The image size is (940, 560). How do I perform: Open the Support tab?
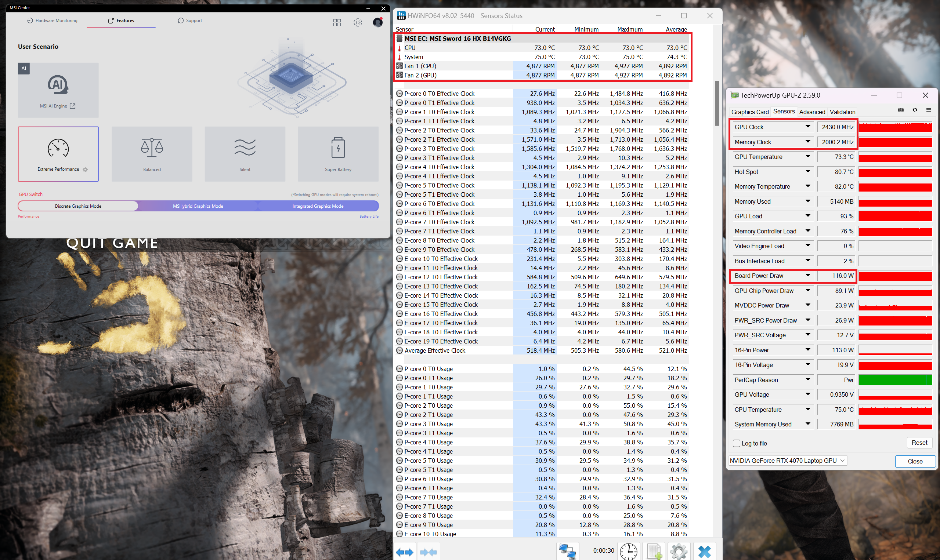190,21
